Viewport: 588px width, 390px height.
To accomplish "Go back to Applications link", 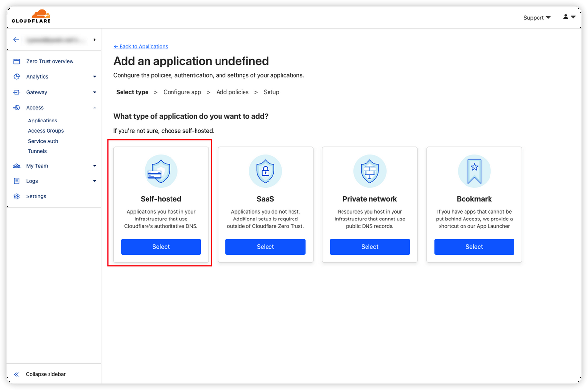I will point(141,46).
